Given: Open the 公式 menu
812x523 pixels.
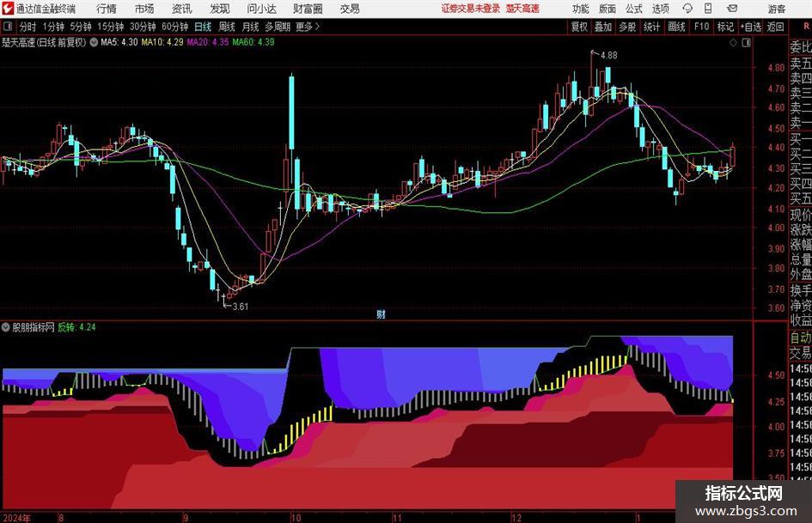Looking at the screenshot, I should 634,9.
